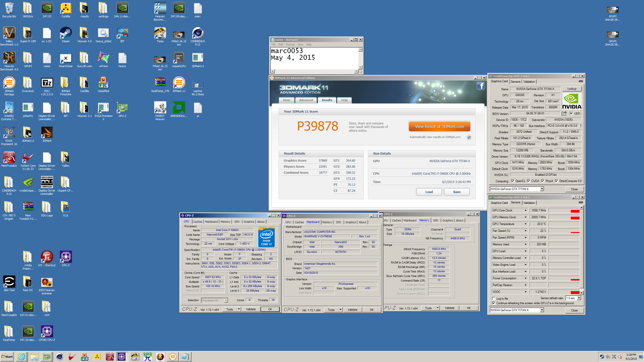Toggle Automatically view results at 3DMark.com checkbox
The width and height of the screenshot is (644, 362).
click(469, 137)
